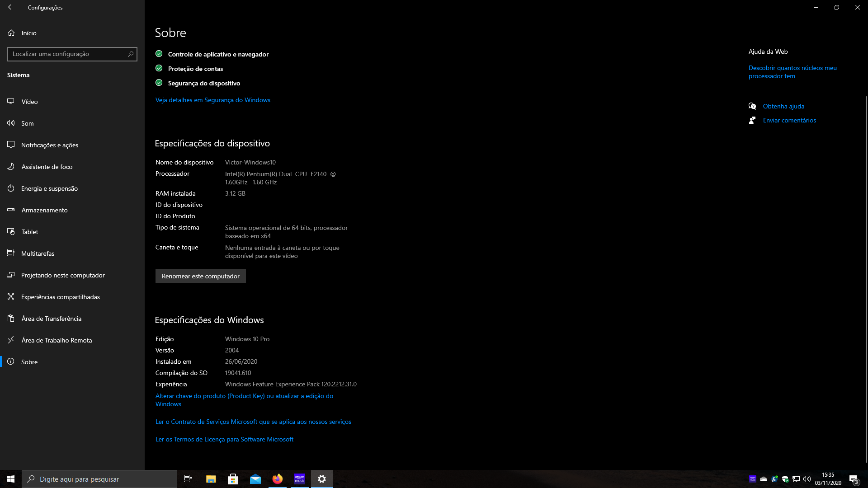Click the blue hexagon tray icon
Viewport: 868px width, 488px height.
coord(774,479)
